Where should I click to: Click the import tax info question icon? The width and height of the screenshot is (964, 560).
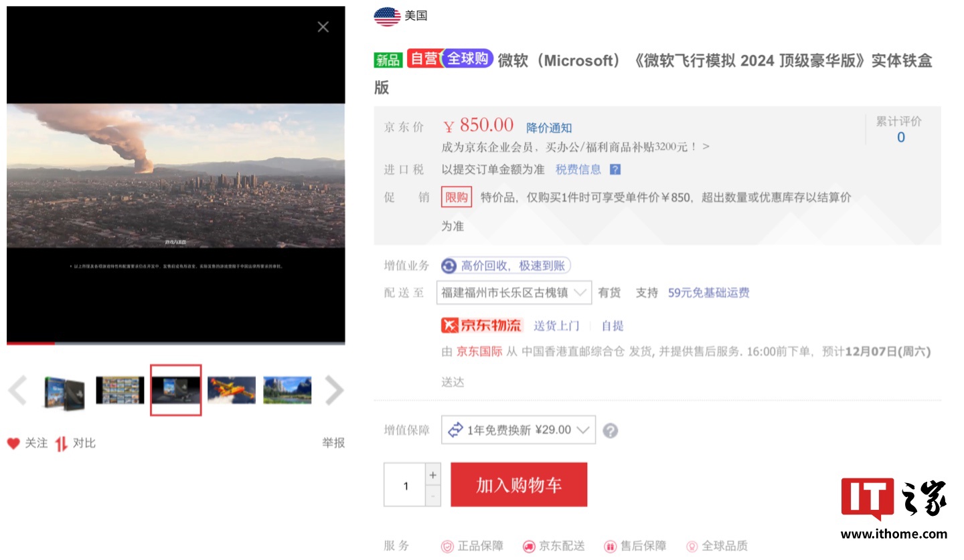coord(615,170)
